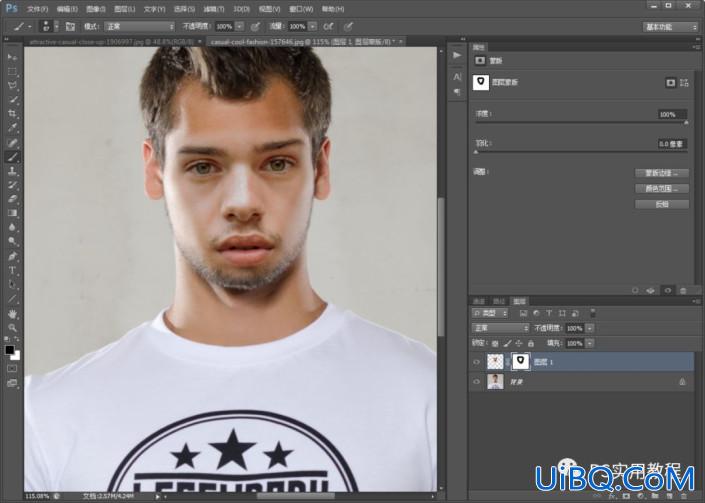Click the 调整边缘 mask edge button

click(x=662, y=173)
